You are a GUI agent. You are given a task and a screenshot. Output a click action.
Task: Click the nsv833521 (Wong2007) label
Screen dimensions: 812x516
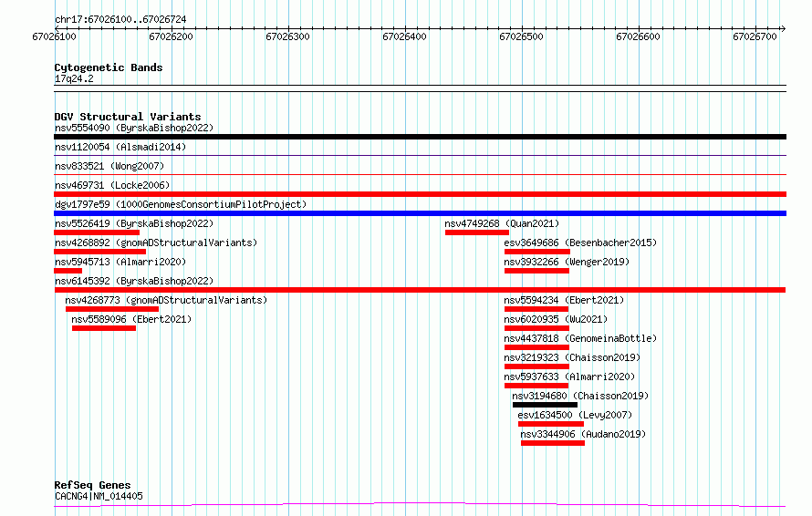pyautogui.click(x=109, y=166)
